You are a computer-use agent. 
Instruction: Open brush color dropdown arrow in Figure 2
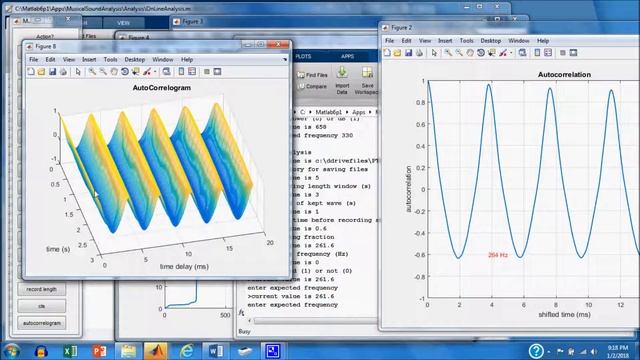click(511, 53)
